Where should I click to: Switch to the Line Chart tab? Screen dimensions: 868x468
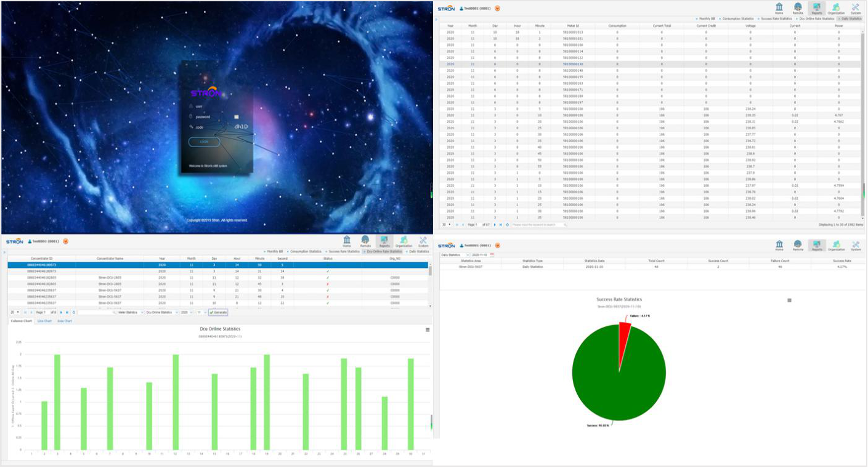pyautogui.click(x=44, y=321)
